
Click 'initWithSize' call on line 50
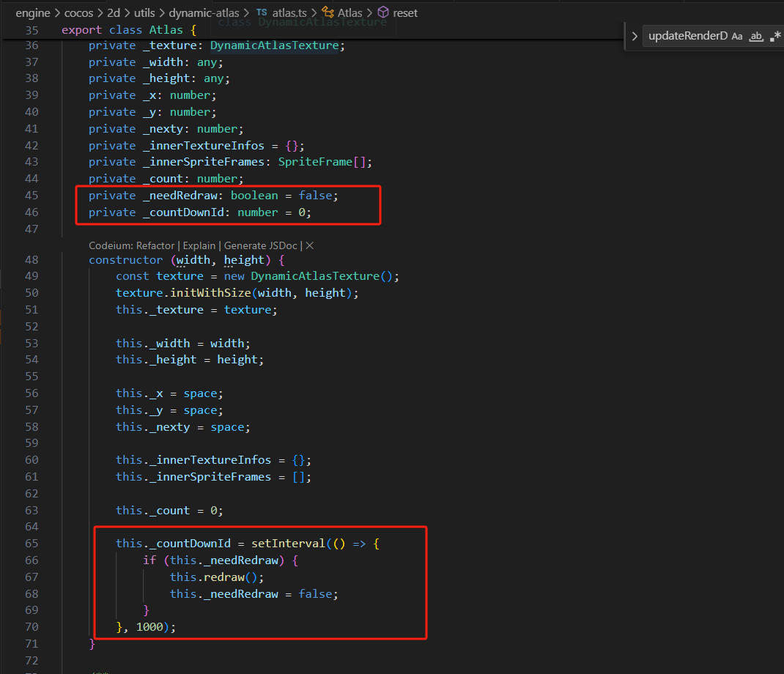pyautogui.click(x=210, y=293)
